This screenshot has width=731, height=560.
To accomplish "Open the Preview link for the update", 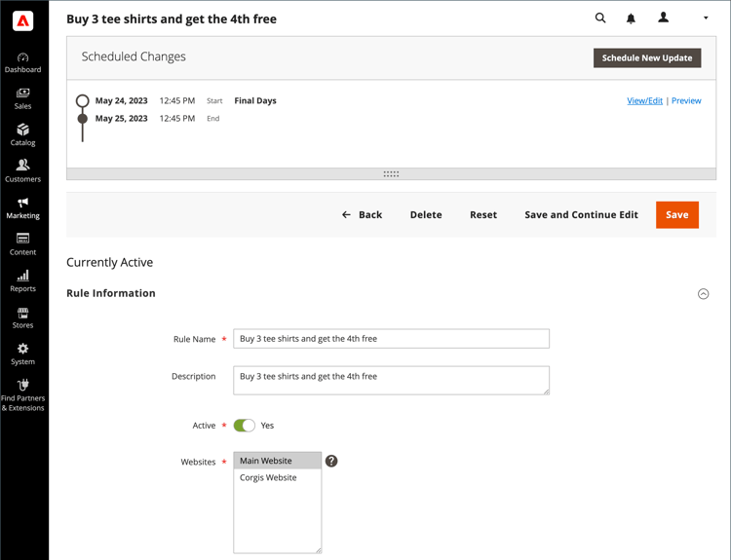I will point(686,100).
